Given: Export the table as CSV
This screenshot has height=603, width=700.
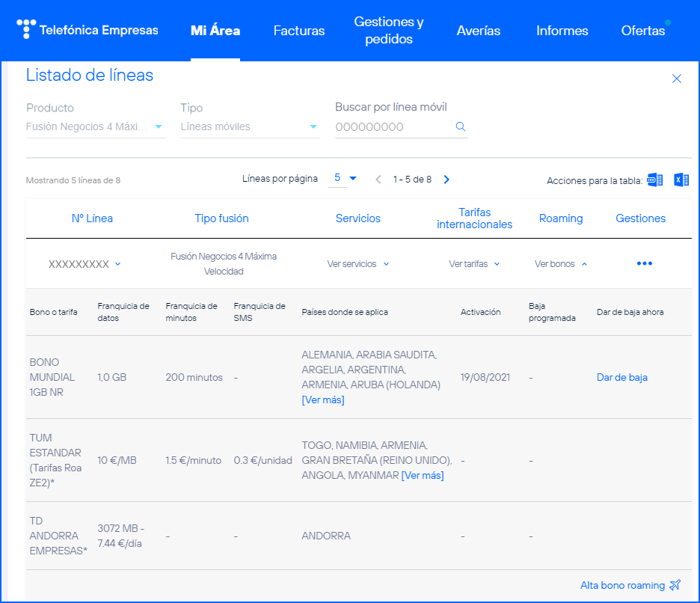Looking at the screenshot, I should coord(654,180).
